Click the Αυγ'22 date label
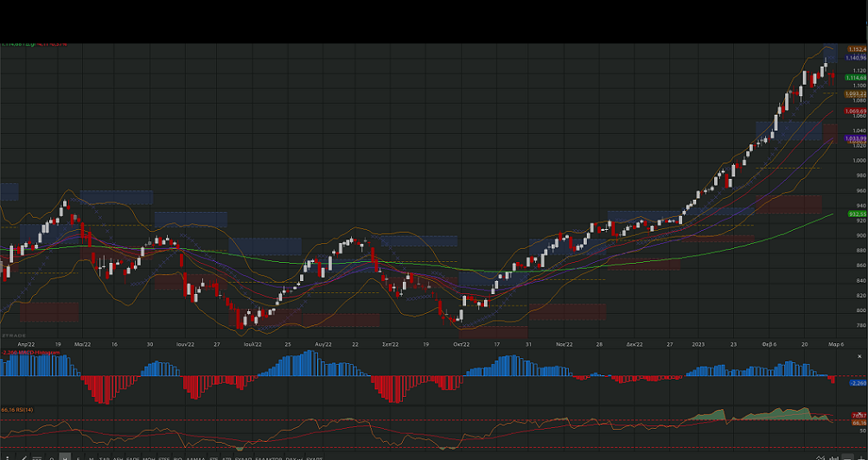The width and height of the screenshot is (868, 460). [x=323, y=344]
